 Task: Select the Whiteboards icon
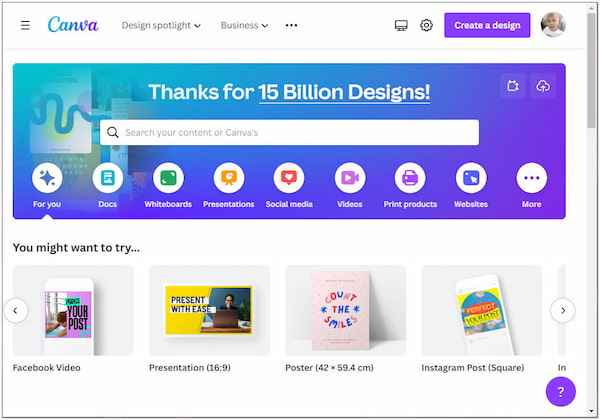click(x=168, y=178)
